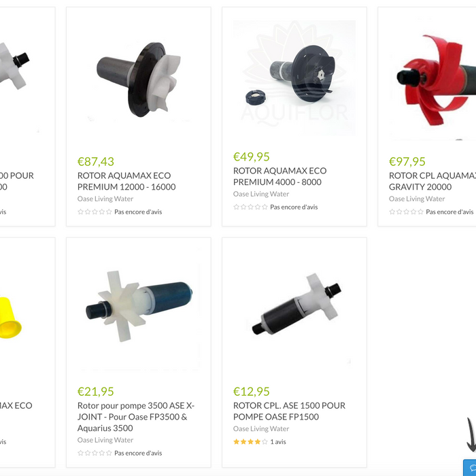Click star rating of Rotor CPL Aquamax Gravity 20000

coord(406,212)
